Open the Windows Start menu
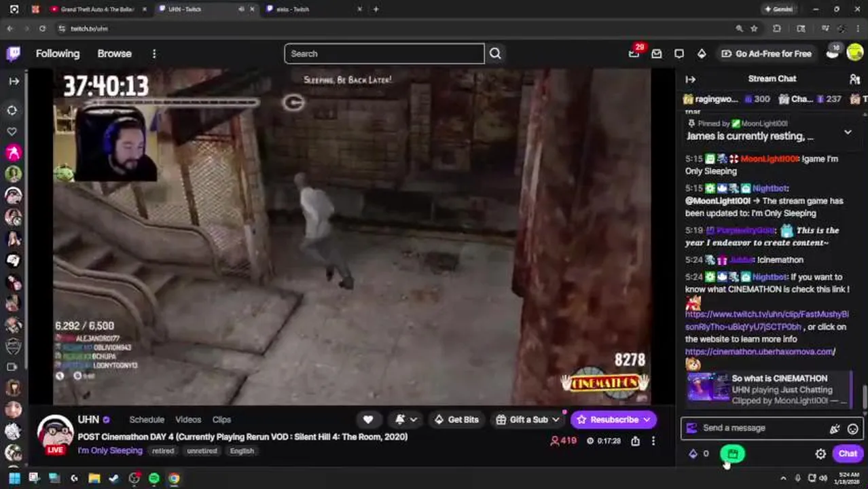The image size is (868, 489). [x=14, y=478]
